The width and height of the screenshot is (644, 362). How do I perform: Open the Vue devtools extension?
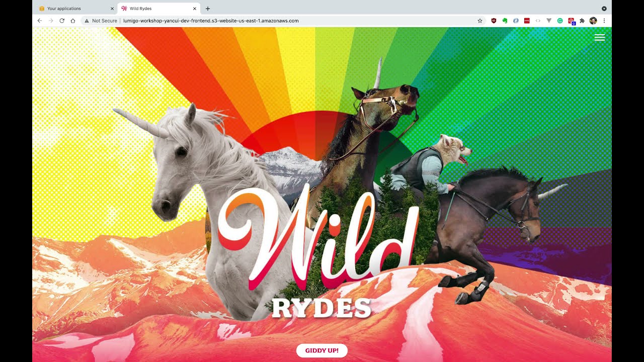[549, 21]
